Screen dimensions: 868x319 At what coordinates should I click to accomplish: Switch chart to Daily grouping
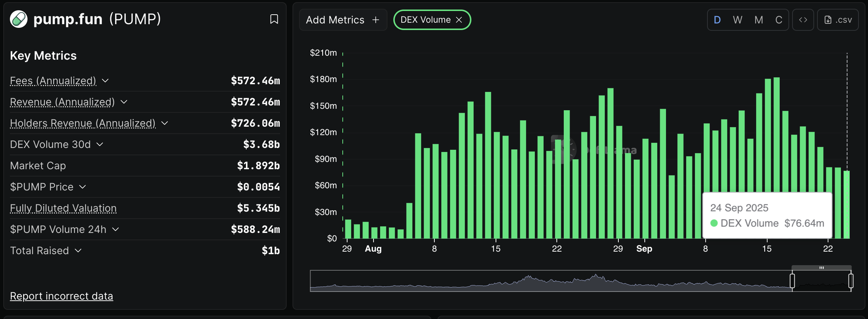coord(717,20)
